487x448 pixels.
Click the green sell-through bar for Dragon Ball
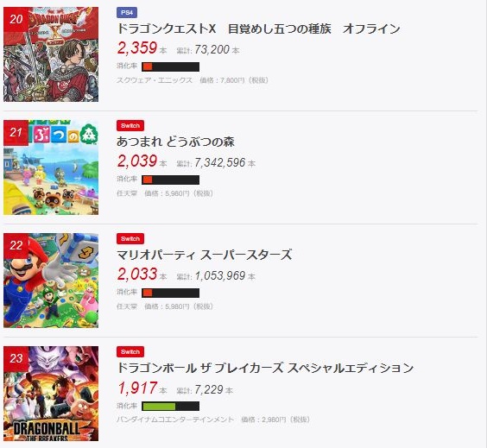[170, 406]
